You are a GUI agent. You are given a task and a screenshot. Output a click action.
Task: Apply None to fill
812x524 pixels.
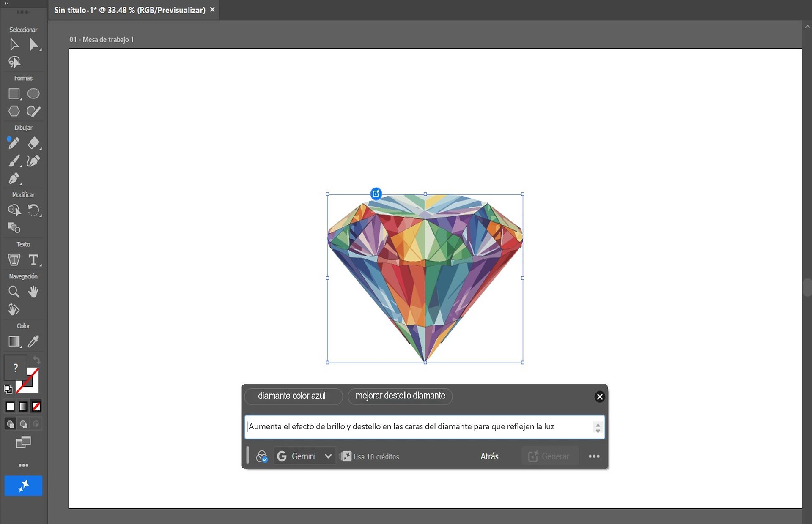pyautogui.click(x=36, y=407)
